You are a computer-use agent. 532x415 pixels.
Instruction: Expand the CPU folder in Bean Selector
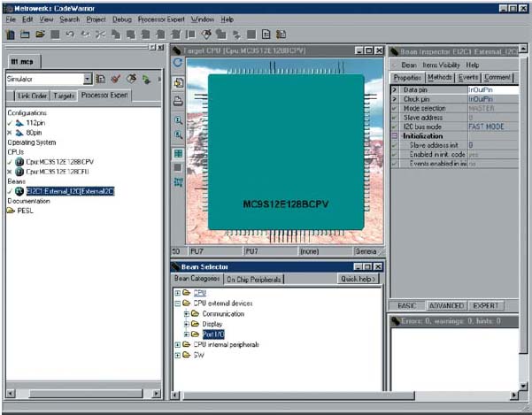coord(177,293)
